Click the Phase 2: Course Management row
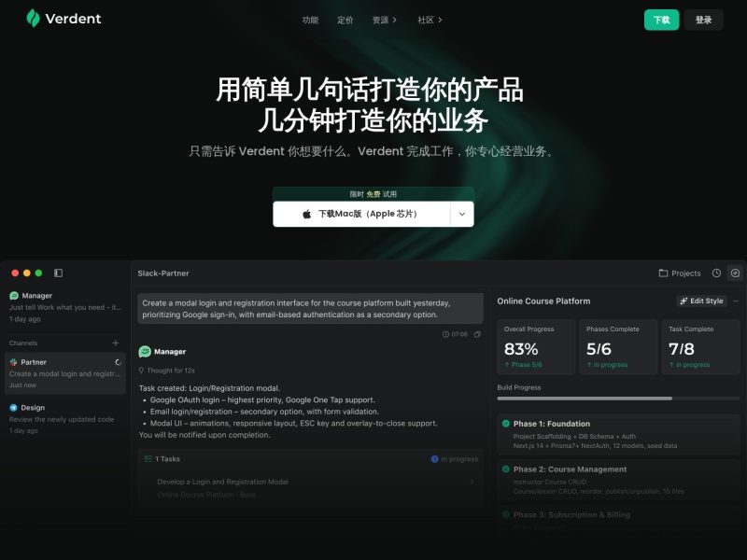747x560 pixels. point(618,480)
